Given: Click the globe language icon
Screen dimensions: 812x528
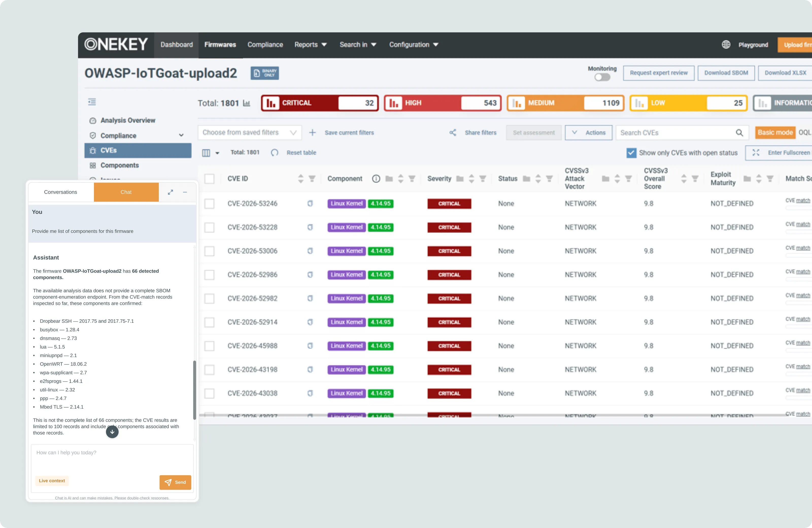Looking at the screenshot, I should [x=726, y=44].
